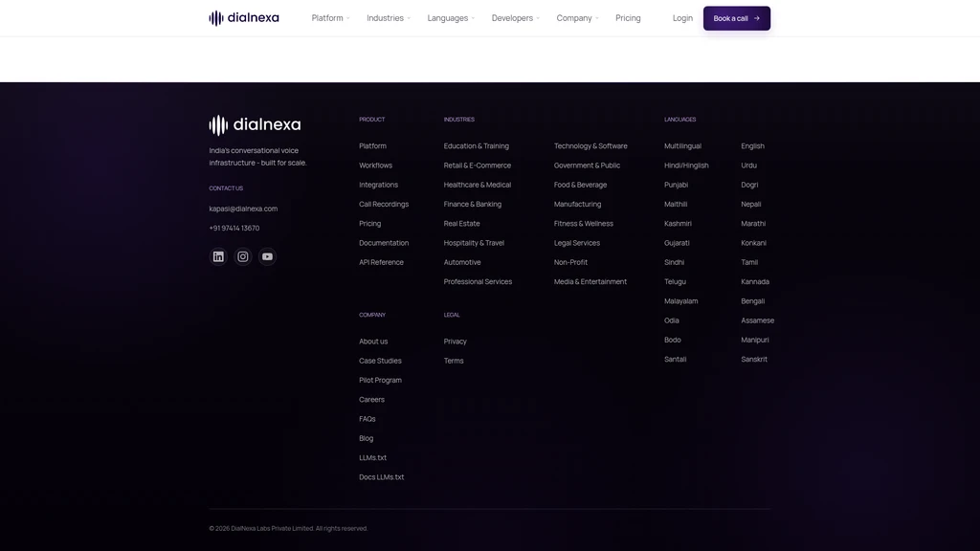
Task: Open the Case Studies footer link
Action: [380, 361]
